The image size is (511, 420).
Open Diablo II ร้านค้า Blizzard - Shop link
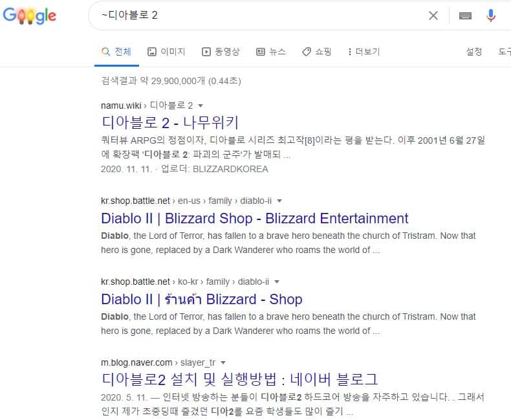[x=202, y=299]
